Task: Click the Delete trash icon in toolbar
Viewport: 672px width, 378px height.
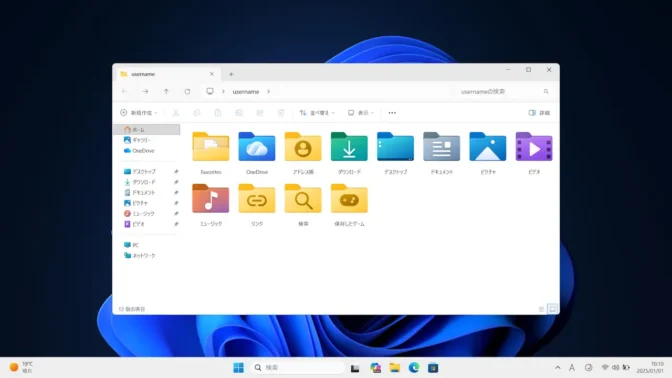Action: coord(281,113)
